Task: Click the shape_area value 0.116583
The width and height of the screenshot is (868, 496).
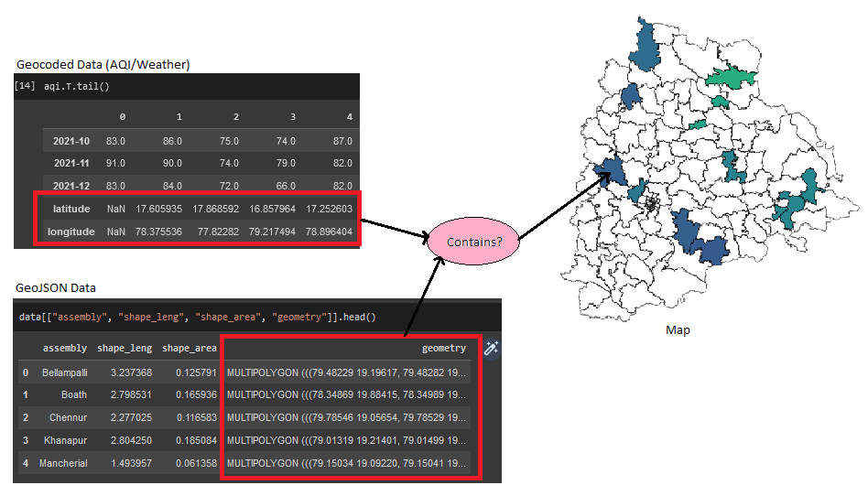Action: tap(196, 417)
